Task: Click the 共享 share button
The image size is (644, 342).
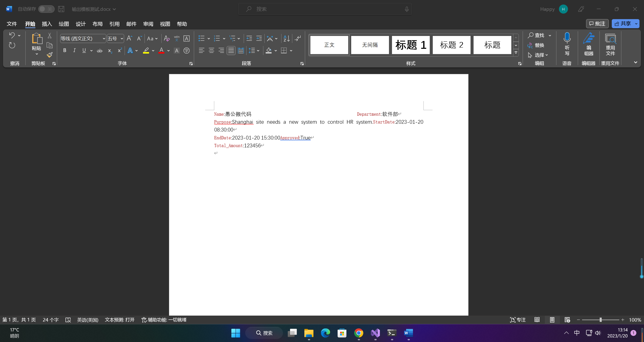Action: point(623,24)
